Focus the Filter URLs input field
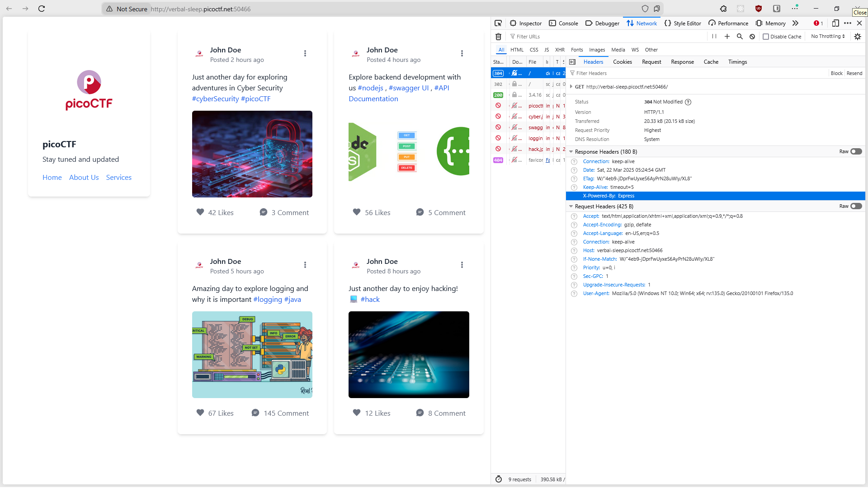Image resolution: width=868 pixels, height=488 pixels. point(606,37)
